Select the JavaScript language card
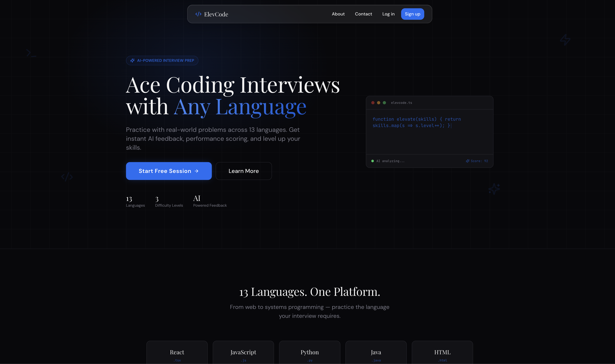The image size is (615, 364). (x=243, y=353)
